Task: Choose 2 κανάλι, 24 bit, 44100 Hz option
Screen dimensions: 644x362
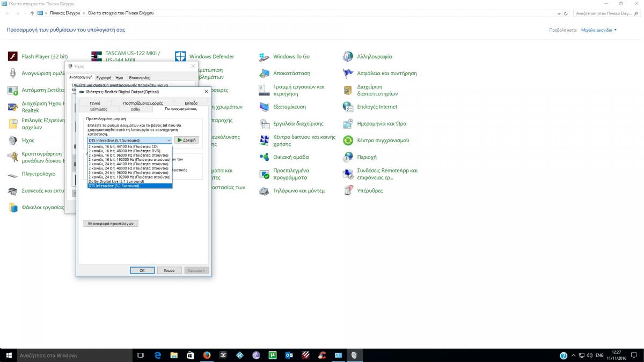Action: click(x=130, y=164)
